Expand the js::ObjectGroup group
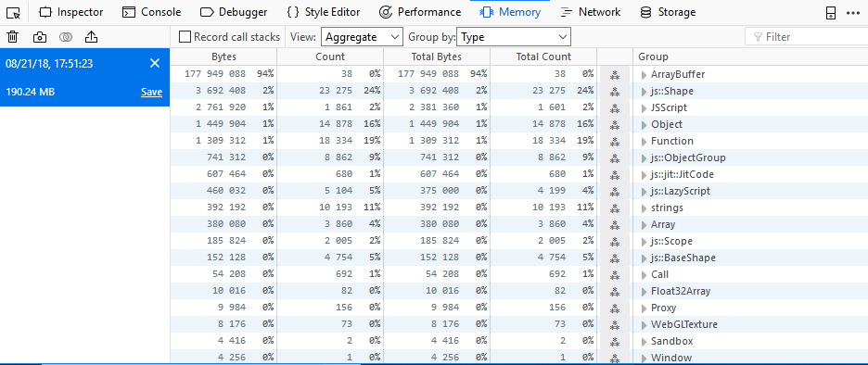The width and height of the screenshot is (868, 365). (644, 158)
